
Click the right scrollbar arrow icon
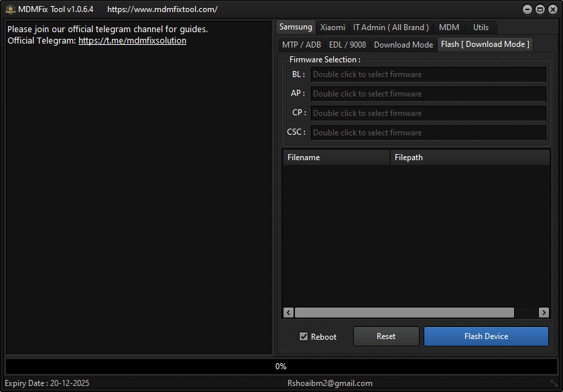tap(544, 312)
